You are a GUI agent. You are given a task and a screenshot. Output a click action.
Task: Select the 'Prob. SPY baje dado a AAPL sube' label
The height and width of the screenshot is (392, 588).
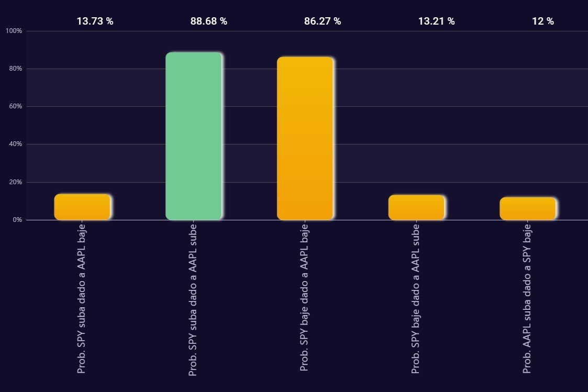click(x=416, y=298)
